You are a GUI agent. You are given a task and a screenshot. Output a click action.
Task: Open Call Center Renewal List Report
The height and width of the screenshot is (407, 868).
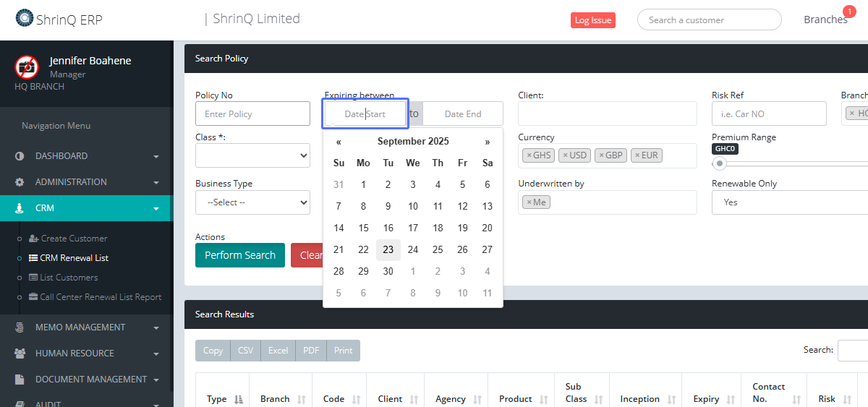(x=101, y=297)
